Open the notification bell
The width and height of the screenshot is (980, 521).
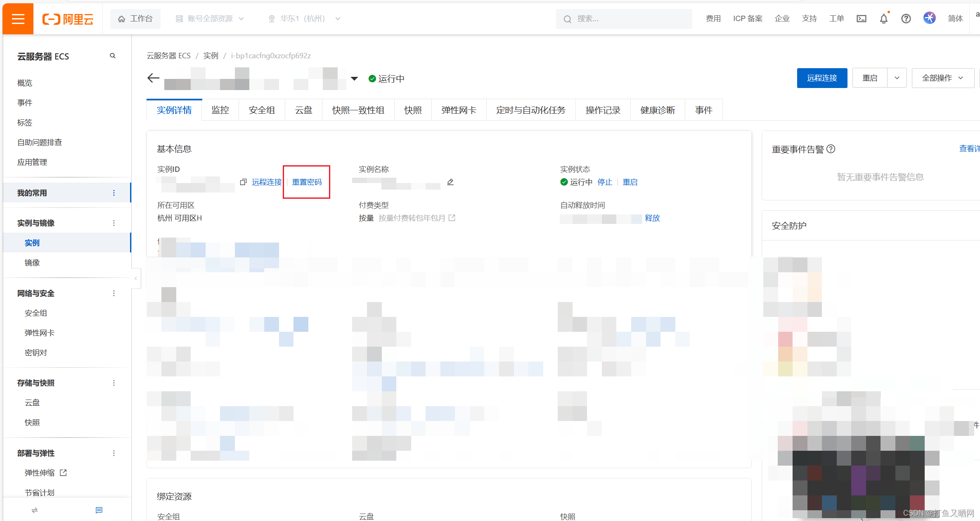pos(883,19)
